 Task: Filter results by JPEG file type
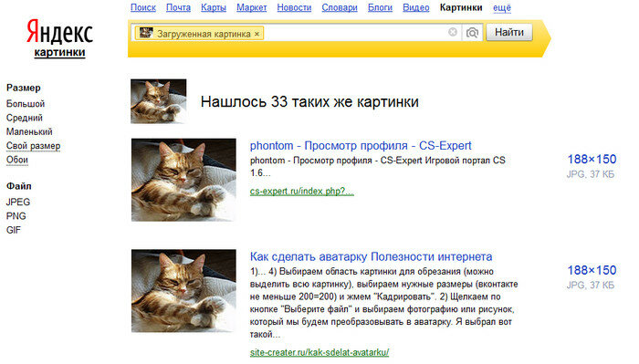coord(18,202)
